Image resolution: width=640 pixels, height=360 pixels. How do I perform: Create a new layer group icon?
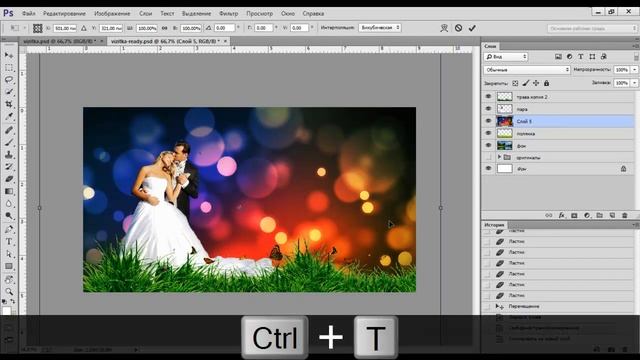tap(600, 215)
